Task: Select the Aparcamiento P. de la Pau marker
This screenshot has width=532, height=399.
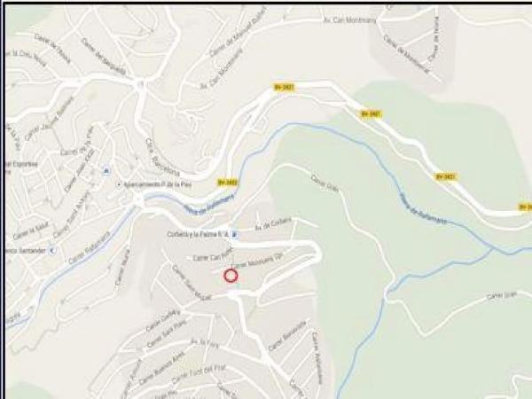Action: (x=119, y=184)
